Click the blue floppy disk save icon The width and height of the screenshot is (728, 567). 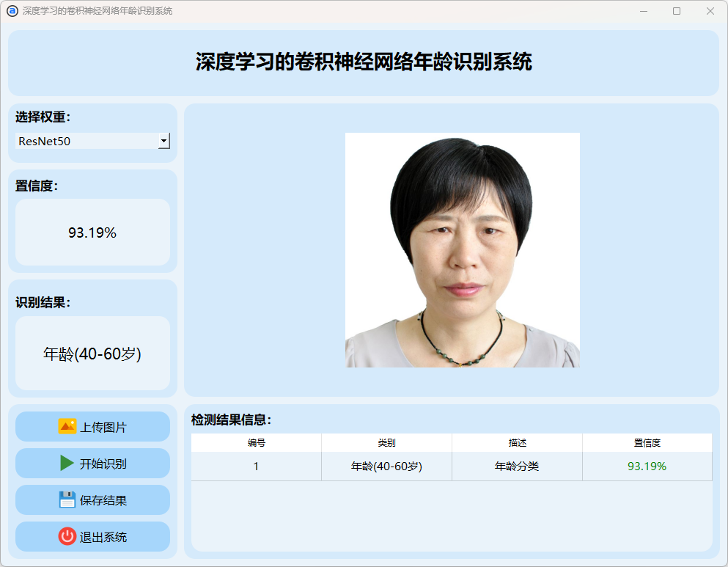pyautogui.click(x=67, y=500)
